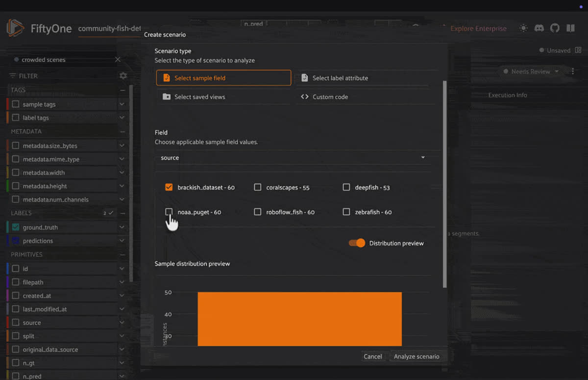Click the layout grid icon beside Unsaved
This screenshot has width=588, height=380.
pos(578,50)
